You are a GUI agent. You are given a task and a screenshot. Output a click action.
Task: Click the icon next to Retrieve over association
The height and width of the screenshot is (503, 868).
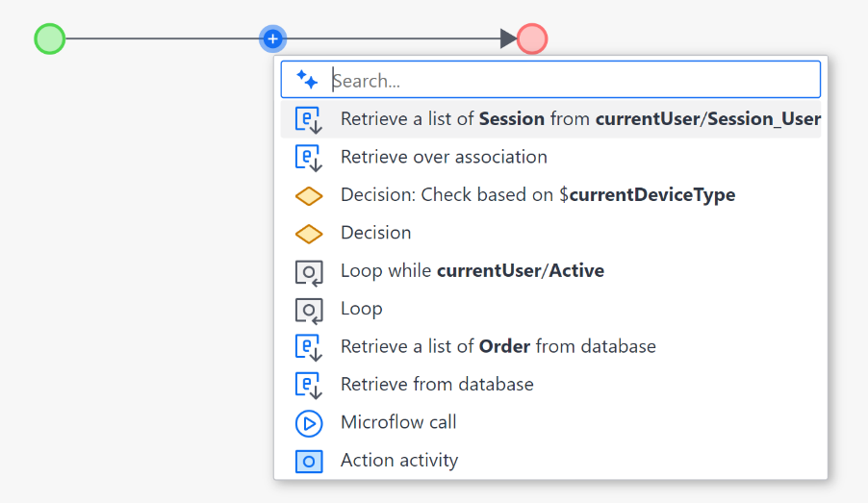coord(308,158)
